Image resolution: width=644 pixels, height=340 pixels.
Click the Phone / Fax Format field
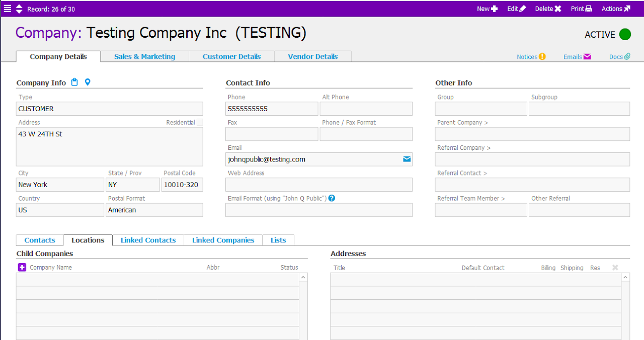[x=366, y=134]
